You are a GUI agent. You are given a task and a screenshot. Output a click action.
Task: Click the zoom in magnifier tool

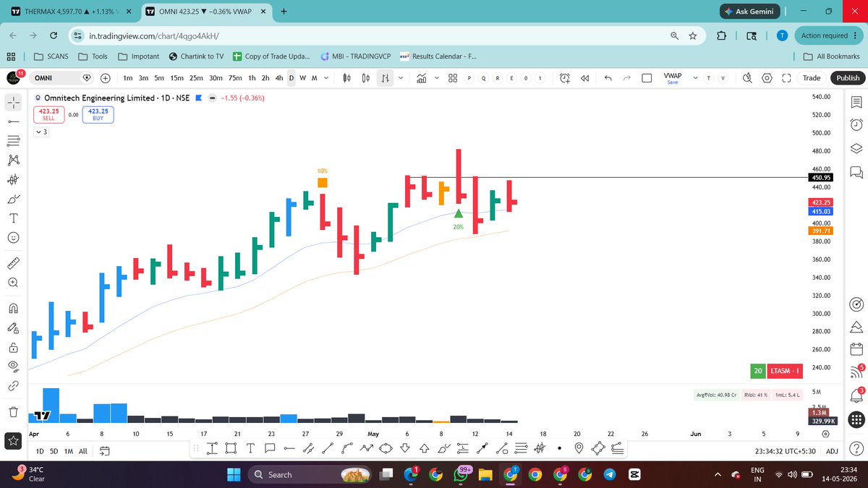[x=13, y=283]
